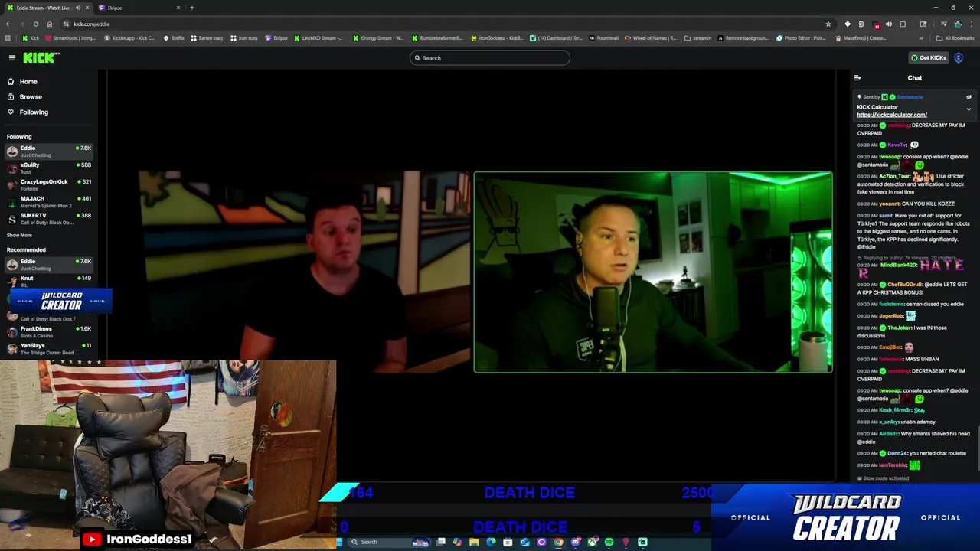This screenshot has width=980, height=551.
Task: Open Microsoft Edge from taskbar
Action: [x=491, y=542]
